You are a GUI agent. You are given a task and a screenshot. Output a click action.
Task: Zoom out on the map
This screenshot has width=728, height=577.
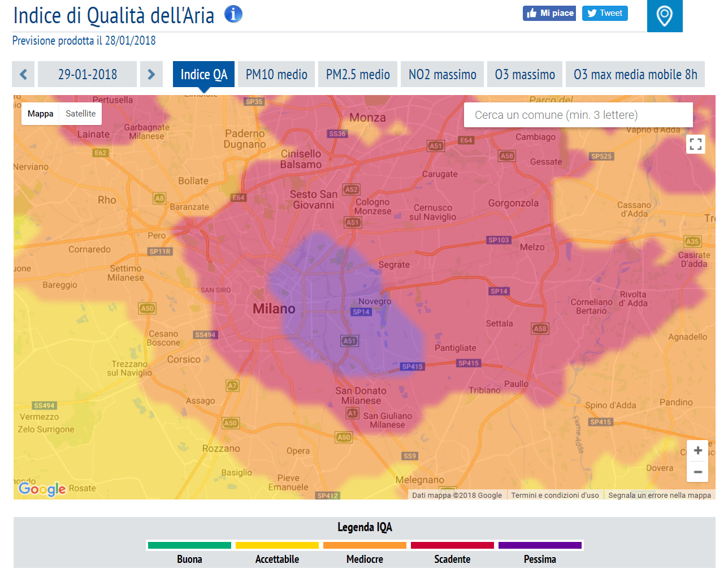pyautogui.click(x=697, y=472)
